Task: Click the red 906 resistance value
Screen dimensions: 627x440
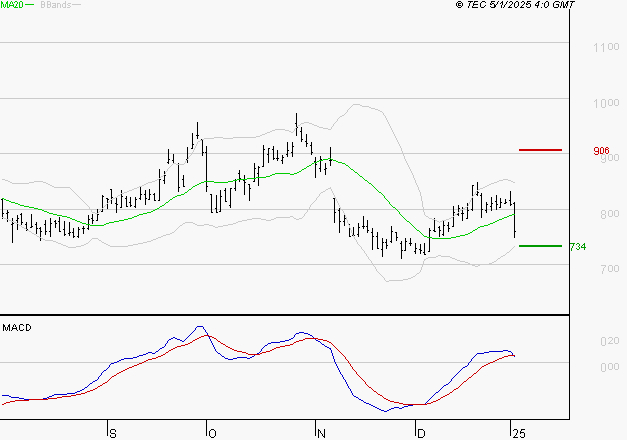Action: (601, 151)
